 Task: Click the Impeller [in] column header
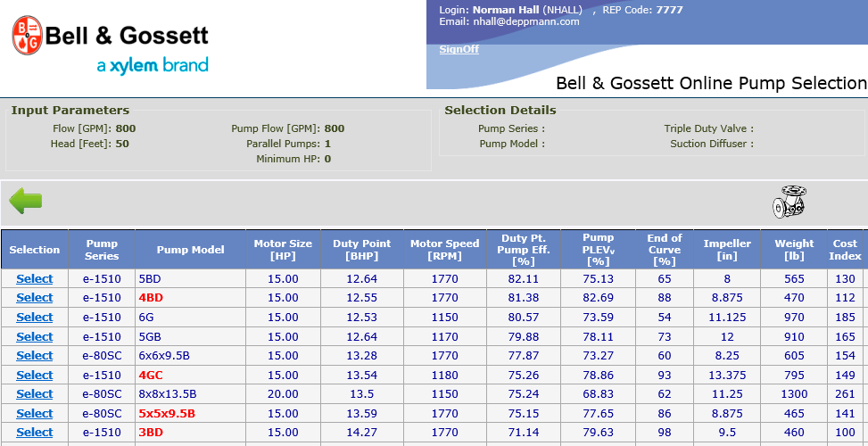[727, 250]
